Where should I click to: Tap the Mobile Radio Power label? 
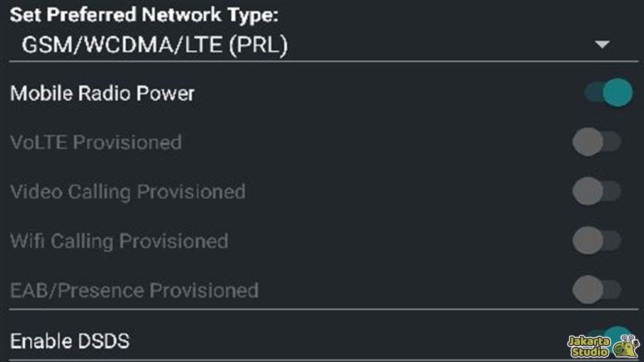coord(103,94)
